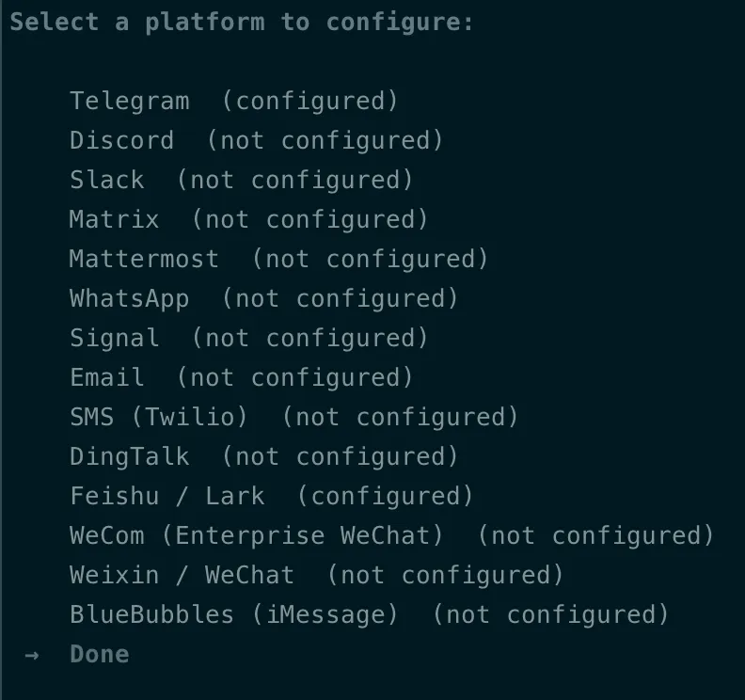
Task: Click the "(not configured)" status beside Discord
Action: (x=325, y=140)
